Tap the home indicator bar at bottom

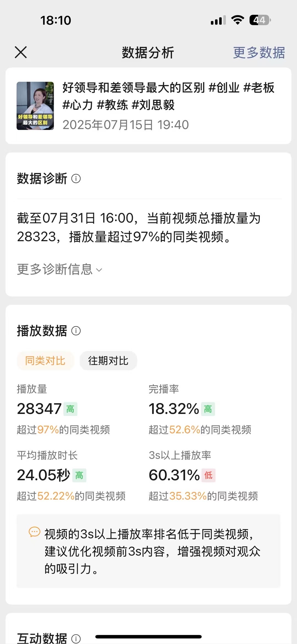(x=148, y=637)
